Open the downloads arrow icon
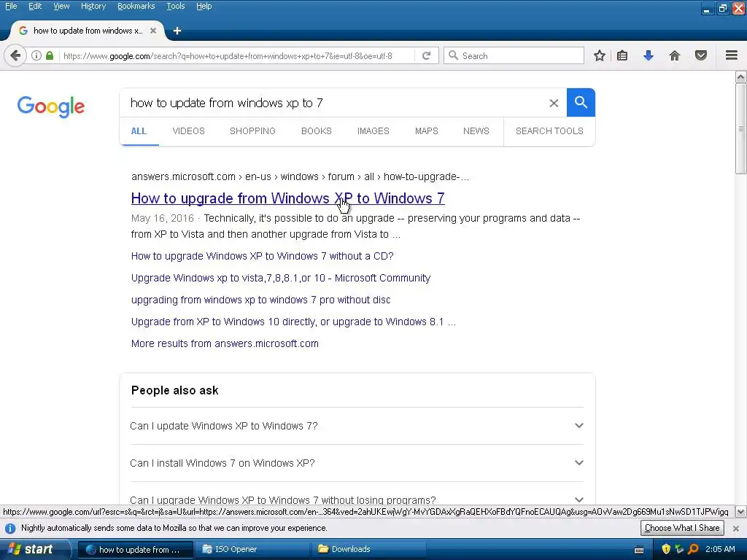This screenshot has width=747, height=560. (648, 55)
